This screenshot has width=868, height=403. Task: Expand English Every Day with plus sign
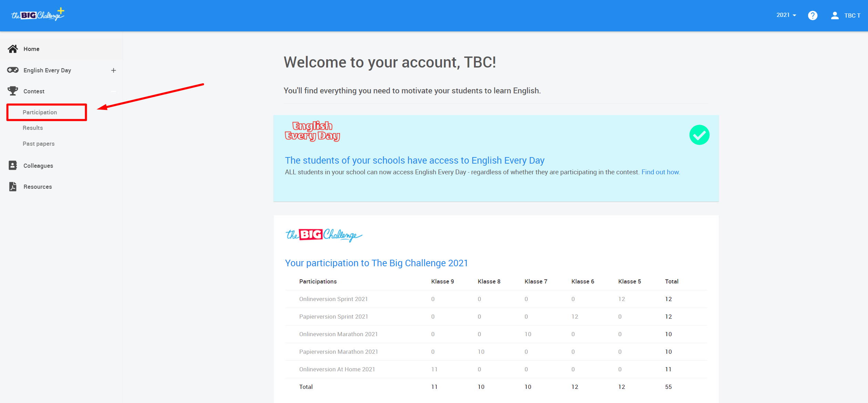(x=113, y=70)
